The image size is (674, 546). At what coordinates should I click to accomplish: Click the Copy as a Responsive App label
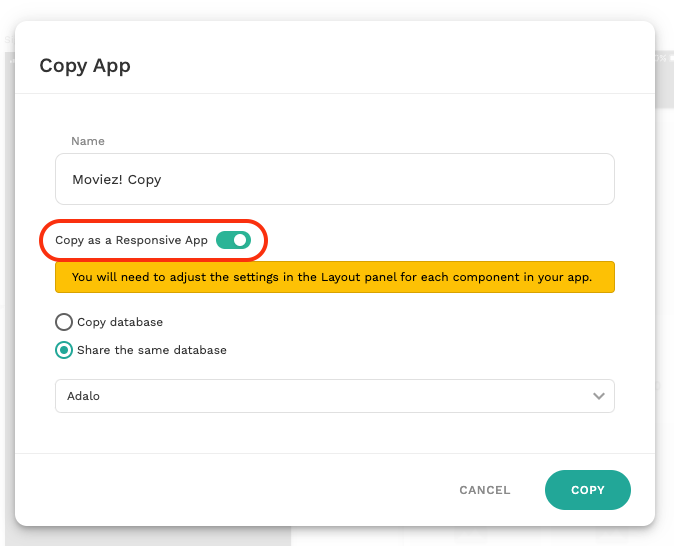tap(131, 240)
